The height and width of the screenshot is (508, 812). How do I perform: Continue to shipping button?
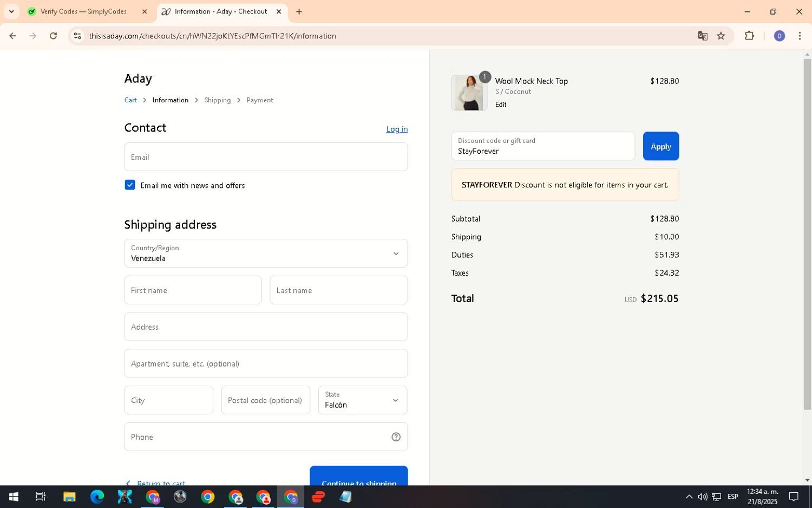(359, 477)
